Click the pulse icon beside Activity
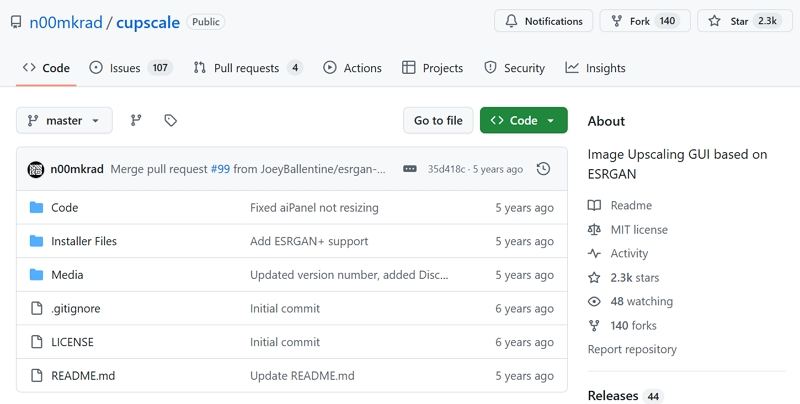 [x=594, y=254]
